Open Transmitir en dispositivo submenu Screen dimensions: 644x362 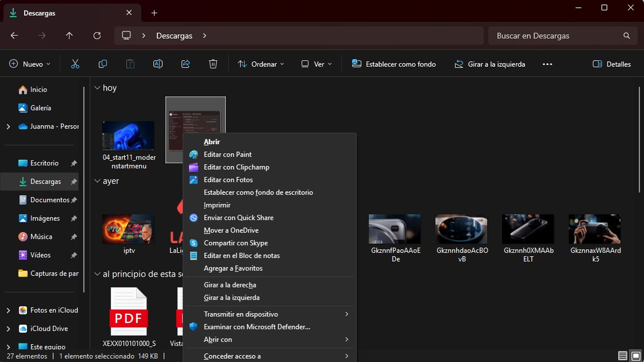coord(270,314)
